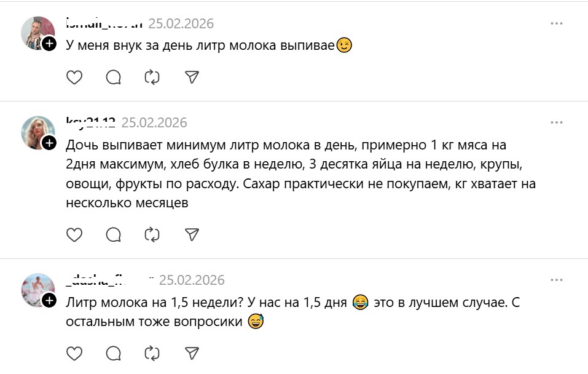Viewport: 588px width, 374px height.
Task: Open options menu on ksy21.12's comment
Action: pyautogui.click(x=558, y=122)
